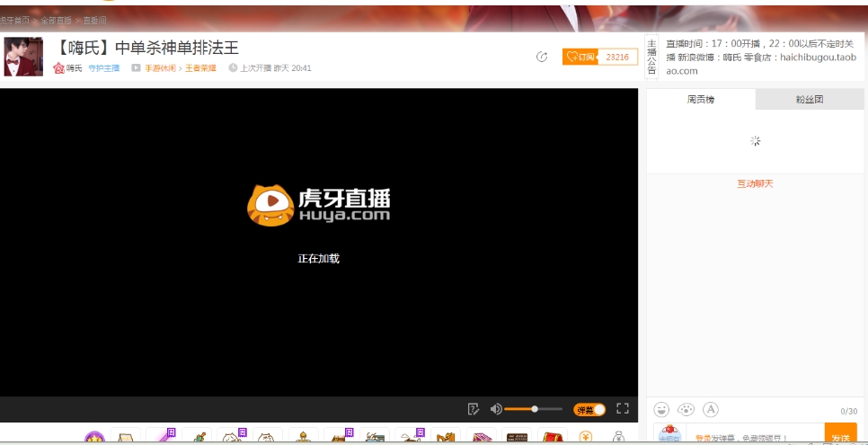Click the streamer name 嗨氏
This screenshot has width=868, height=445.
click(x=75, y=68)
